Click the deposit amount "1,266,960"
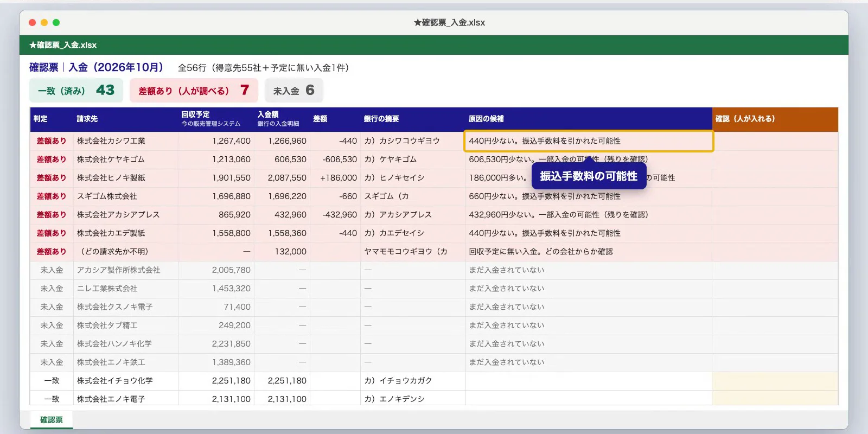Viewport: 868px width, 434px height. tap(287, 141)
